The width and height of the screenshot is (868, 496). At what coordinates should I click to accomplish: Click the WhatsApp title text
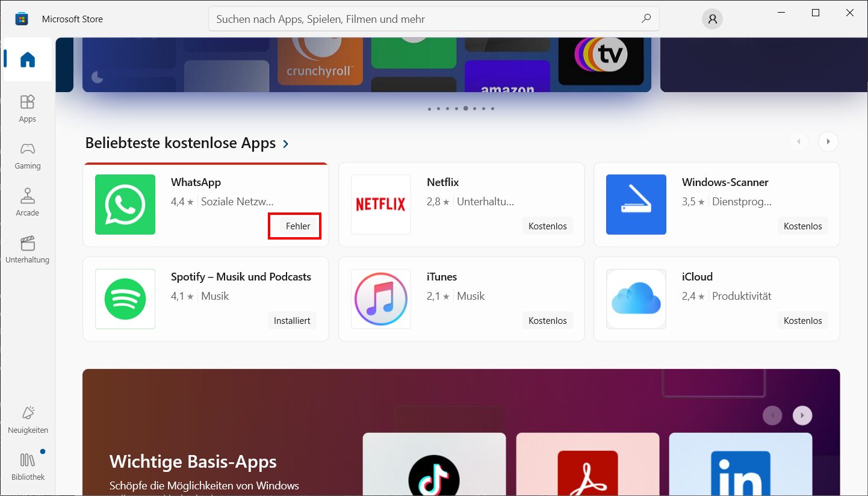pos(196,182)
